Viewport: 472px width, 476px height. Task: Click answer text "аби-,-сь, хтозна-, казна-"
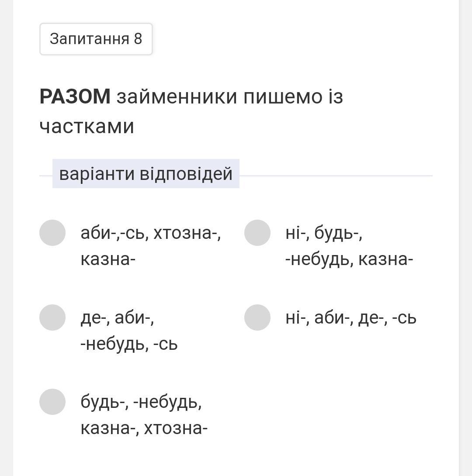coord(150,246)
